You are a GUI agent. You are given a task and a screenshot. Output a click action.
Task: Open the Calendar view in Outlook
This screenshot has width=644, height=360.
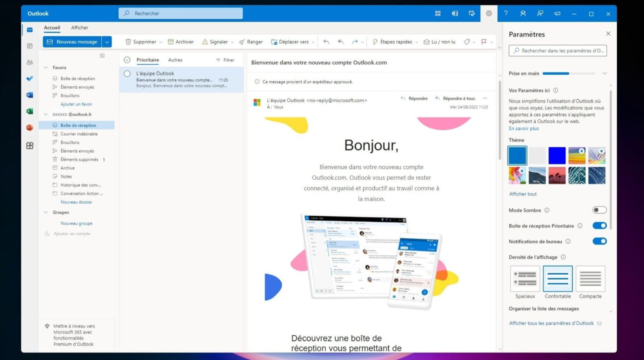pyautogui.click(x=30, y=46)
